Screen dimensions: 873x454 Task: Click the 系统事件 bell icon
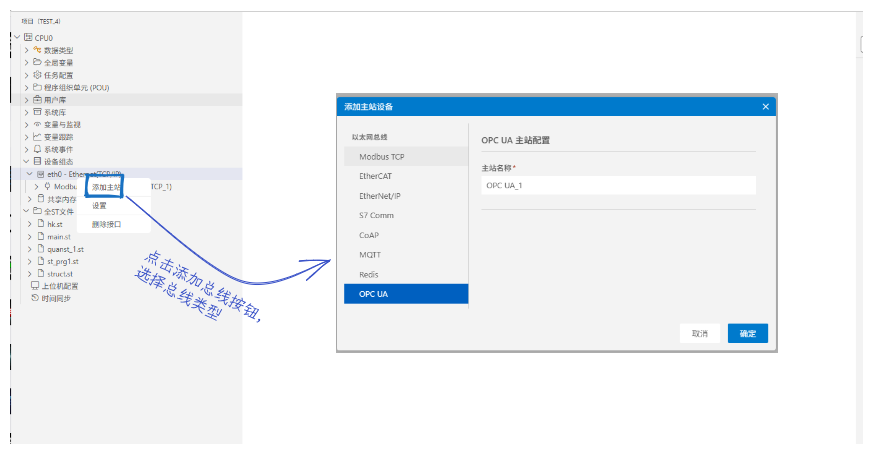[x=37, y=149]
